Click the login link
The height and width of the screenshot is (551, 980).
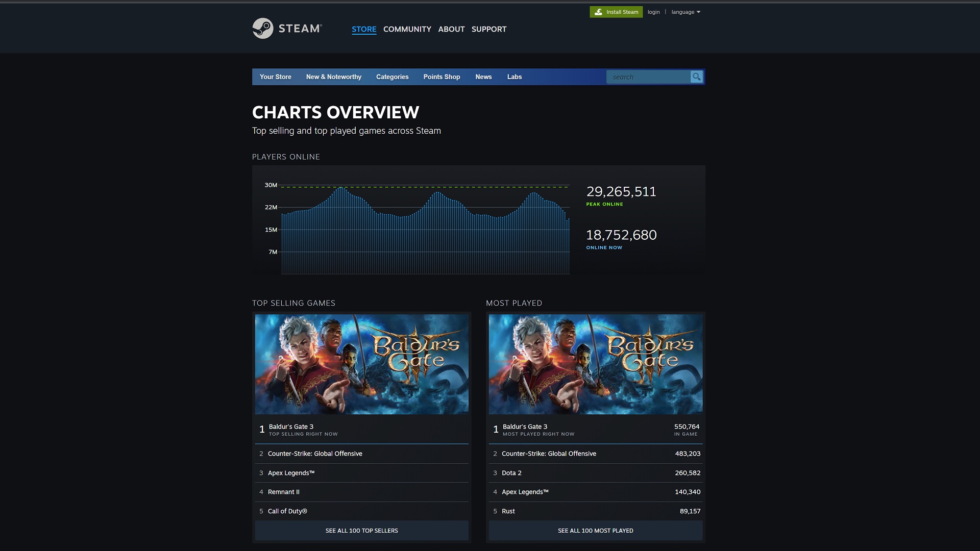coord(653,12)
